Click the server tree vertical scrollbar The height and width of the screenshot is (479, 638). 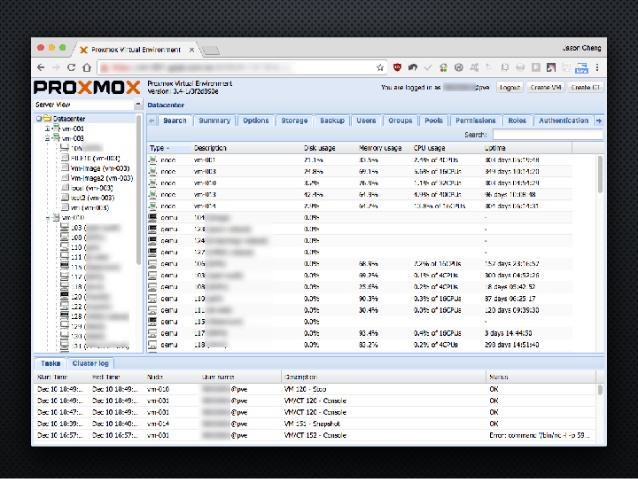tap(138, 190)
